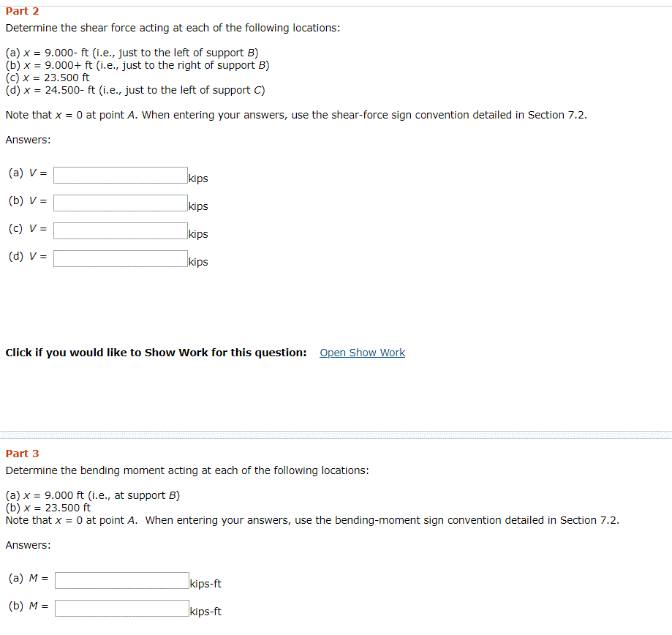Click the M field beside kips-ft label in row (b)
The image size is (672, 635).
coord(121,607)
